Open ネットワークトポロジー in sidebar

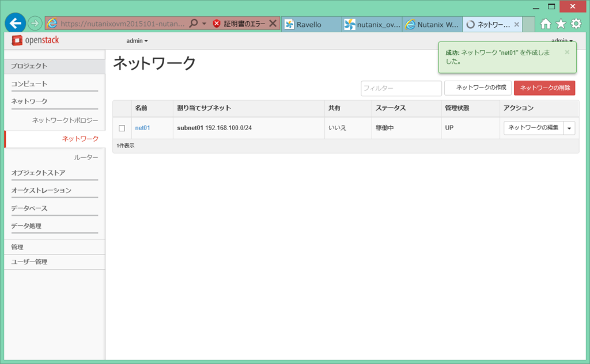[65, 120]
